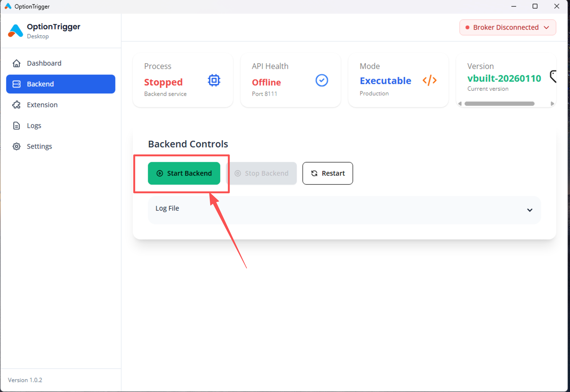
Task: Click the scrollbar right arrow in cards row
Action: click(552, 104)
